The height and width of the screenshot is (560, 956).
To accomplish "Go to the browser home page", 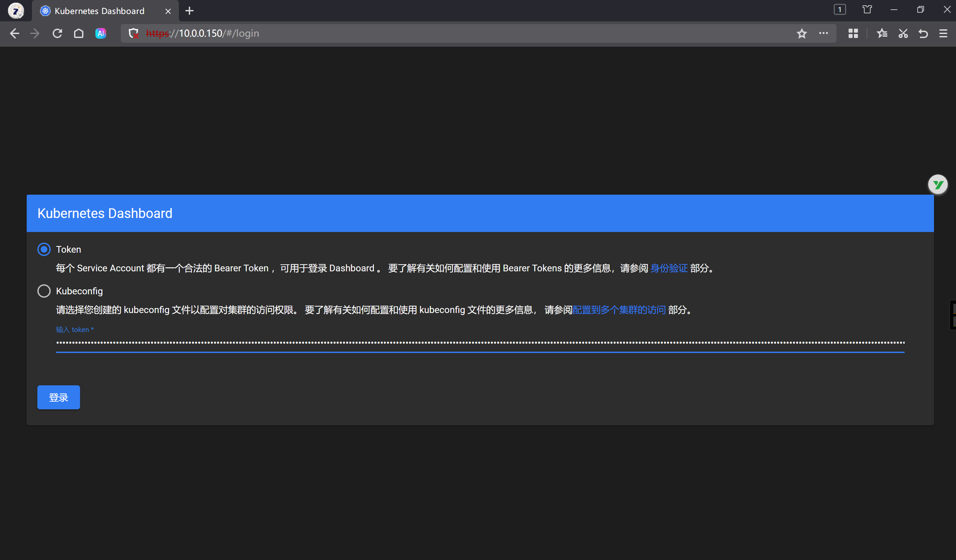I will pos(78,33).
